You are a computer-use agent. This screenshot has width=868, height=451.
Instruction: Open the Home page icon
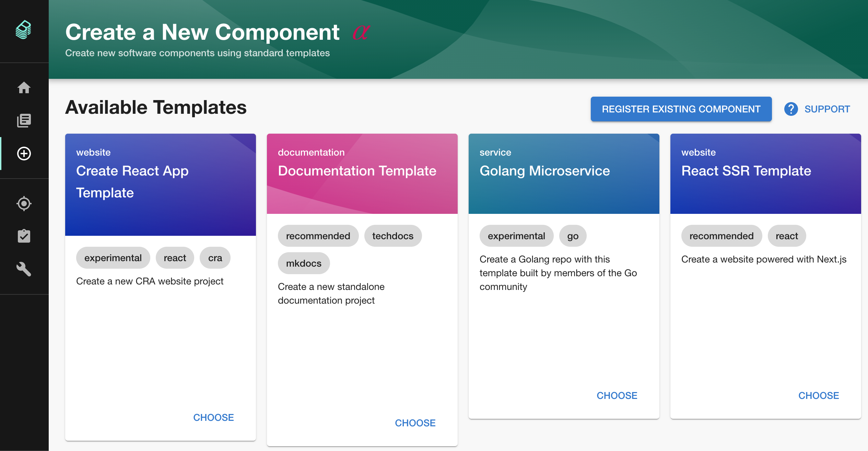click(x=24, y=88)
